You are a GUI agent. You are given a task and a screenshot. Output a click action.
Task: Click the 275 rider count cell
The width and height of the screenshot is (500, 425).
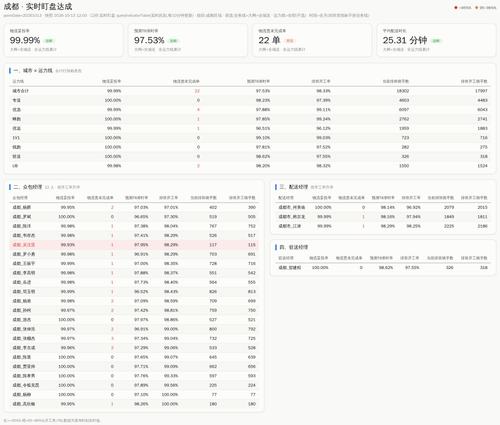[484, 147]
